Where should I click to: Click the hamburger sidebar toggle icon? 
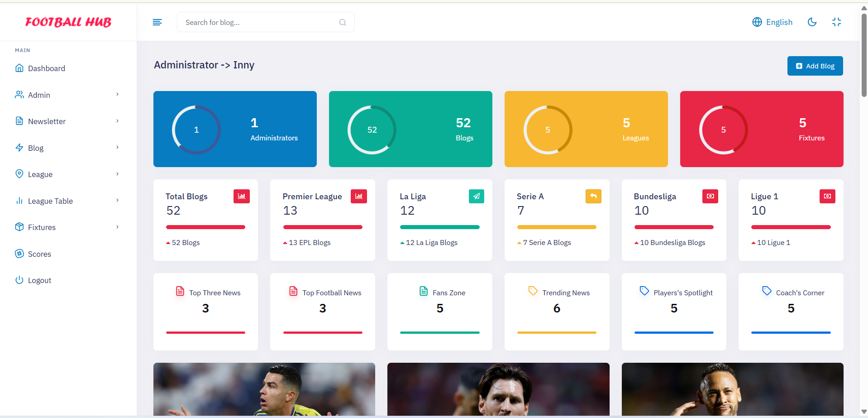click(x=157, y=22)
